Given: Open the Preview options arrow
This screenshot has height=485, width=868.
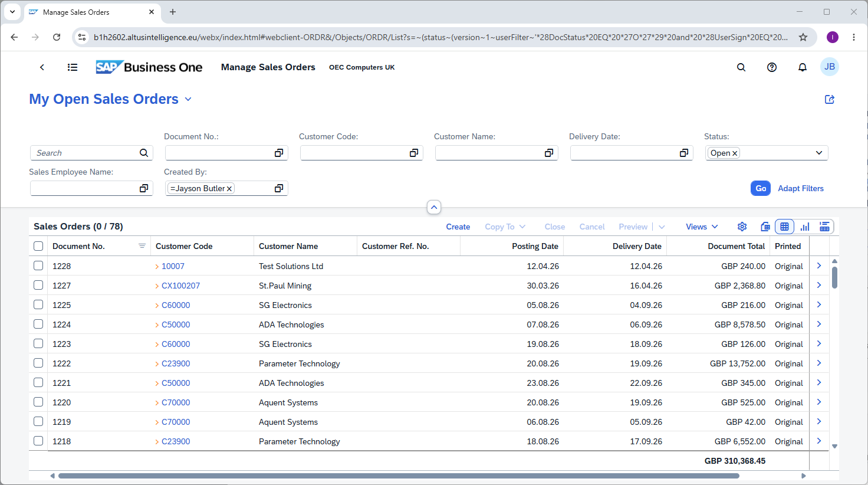Looking at the screenshot, I should click(x=662, y=227).
